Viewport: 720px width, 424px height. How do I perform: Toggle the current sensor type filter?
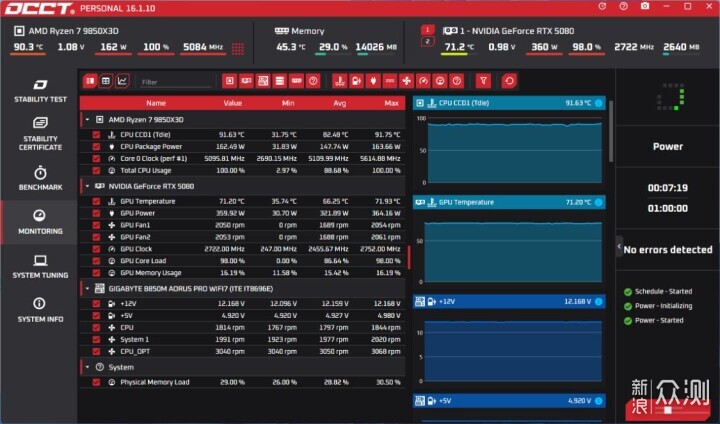[390, 81]
